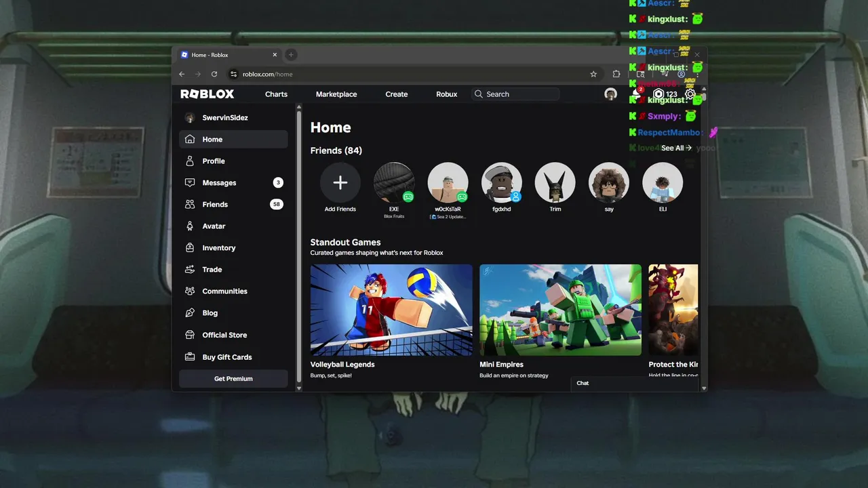The height and width of the screenshot is (488, 868).
Task: Click the Communities icon in sidebar
Action: [190, 291]
